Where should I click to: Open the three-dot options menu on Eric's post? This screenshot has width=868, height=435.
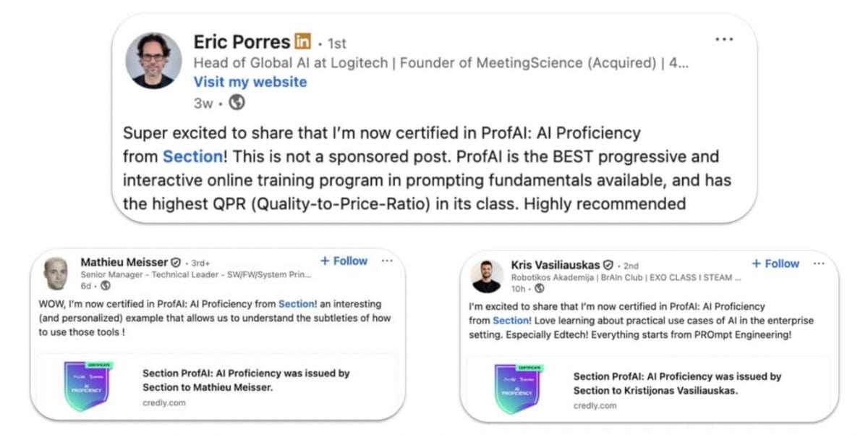(x=724, y=40)
